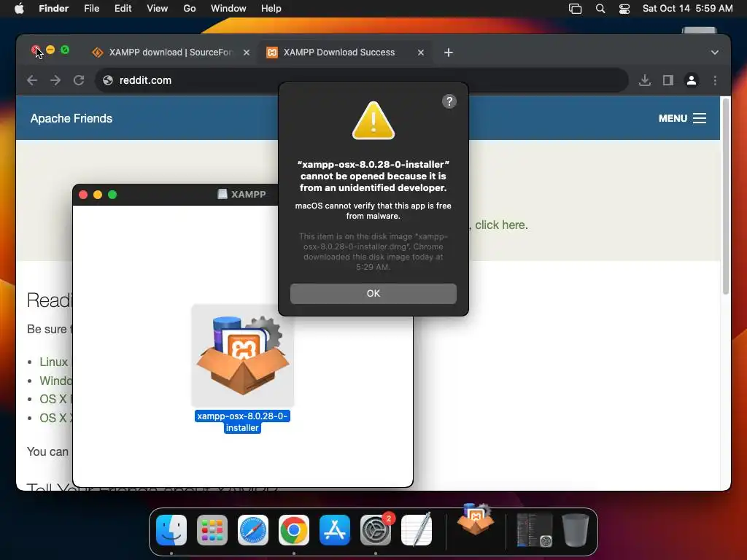Click OK in the unidentified developer dialog
The width and height of the screenshot is (747, 560).
tap(373, 293)
